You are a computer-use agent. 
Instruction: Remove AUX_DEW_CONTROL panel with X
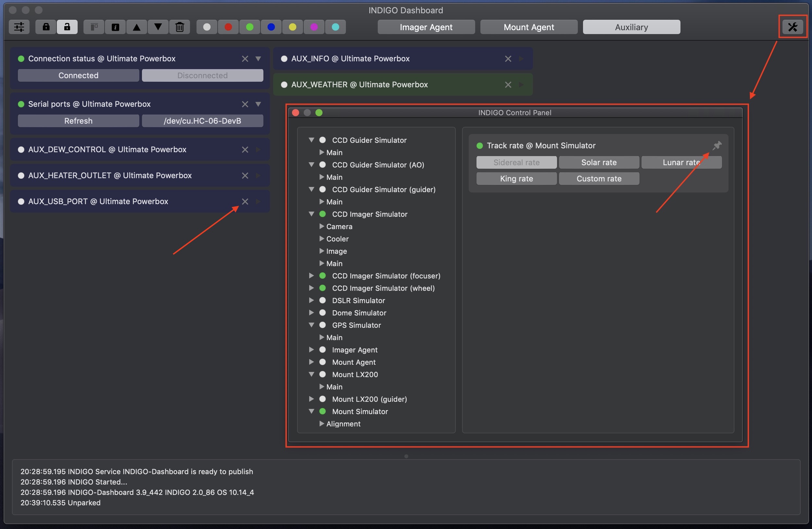245,149
